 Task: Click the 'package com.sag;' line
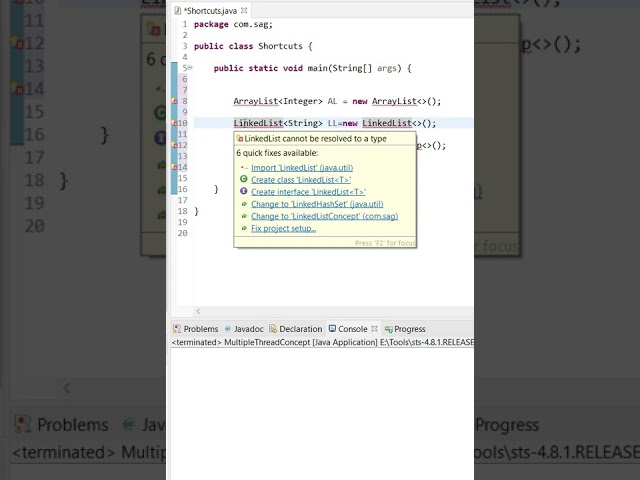(x=233, y=24)
